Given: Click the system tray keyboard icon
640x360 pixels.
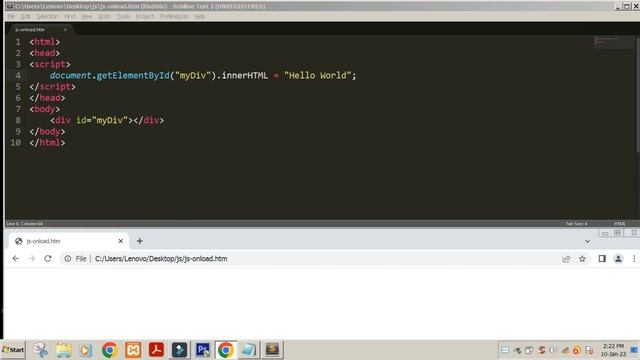Looking at the screenshot, I should pos(505,350).
